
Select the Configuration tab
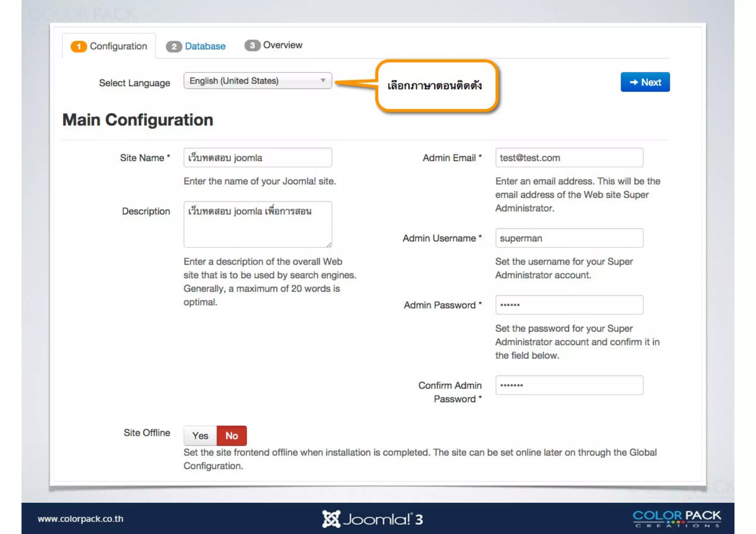(x=118, y=46)
